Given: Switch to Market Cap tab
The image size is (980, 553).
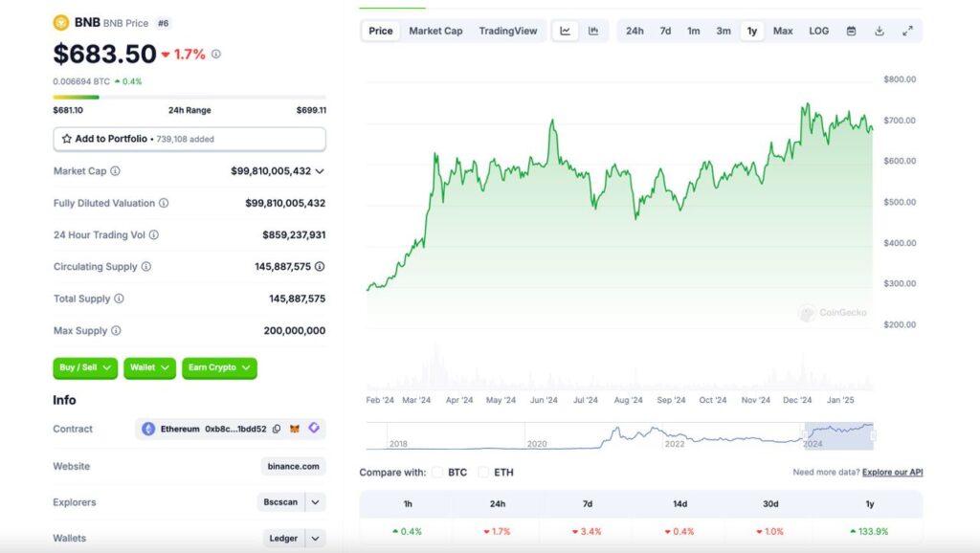Looking at the screenshot, I should [x=435, y=31].
